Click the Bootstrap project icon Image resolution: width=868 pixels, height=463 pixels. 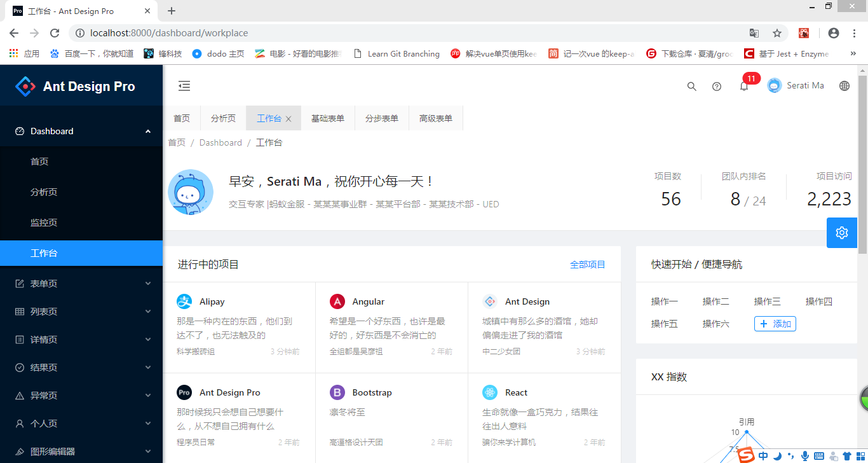(337, 392)
